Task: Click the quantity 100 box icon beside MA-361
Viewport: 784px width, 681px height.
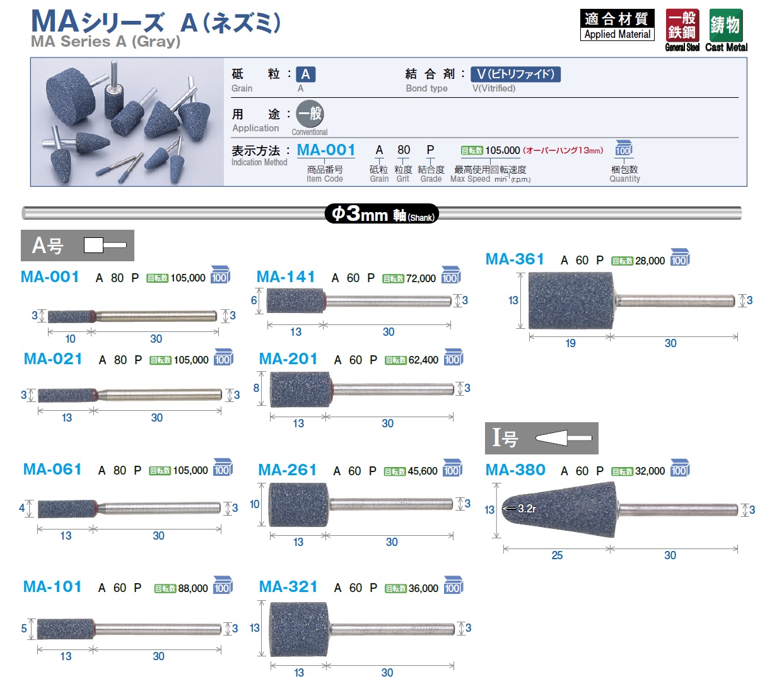Action: (x=679, y=258)
